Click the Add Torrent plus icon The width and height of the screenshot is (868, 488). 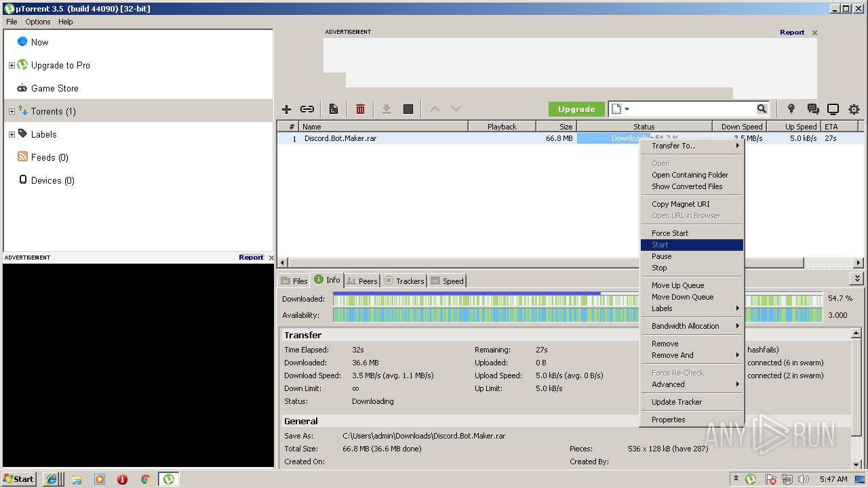pos(286,109)
